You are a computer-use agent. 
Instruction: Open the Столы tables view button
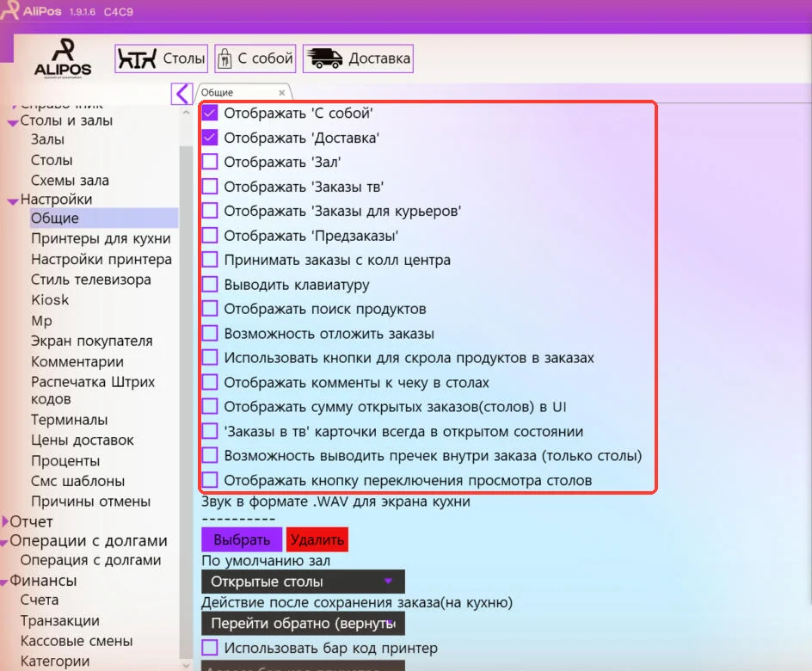pos(161,58)
